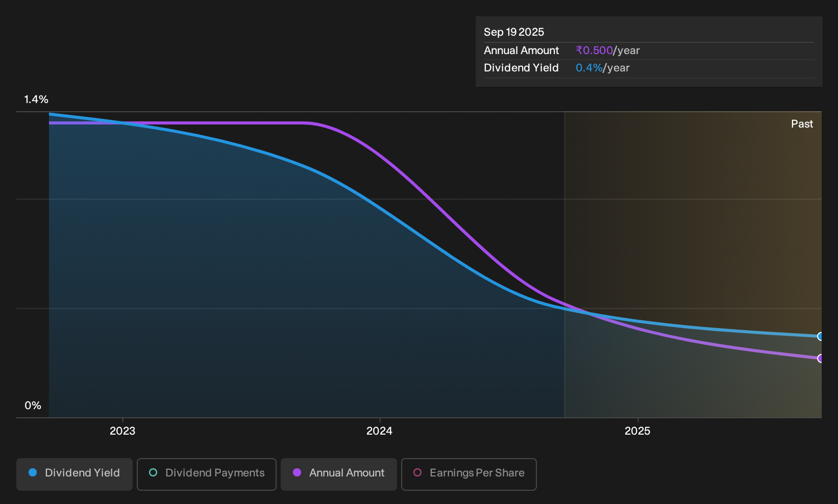This screenshot has height=504, width=838.
Task: Click the 2024 x-axis label
Action: (x=380, y=431)
